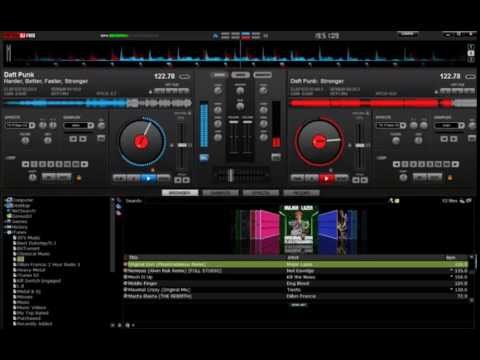Toggle BPM lock next to left 122.78
Screen dimensions: 480x360
click(184, 77)
